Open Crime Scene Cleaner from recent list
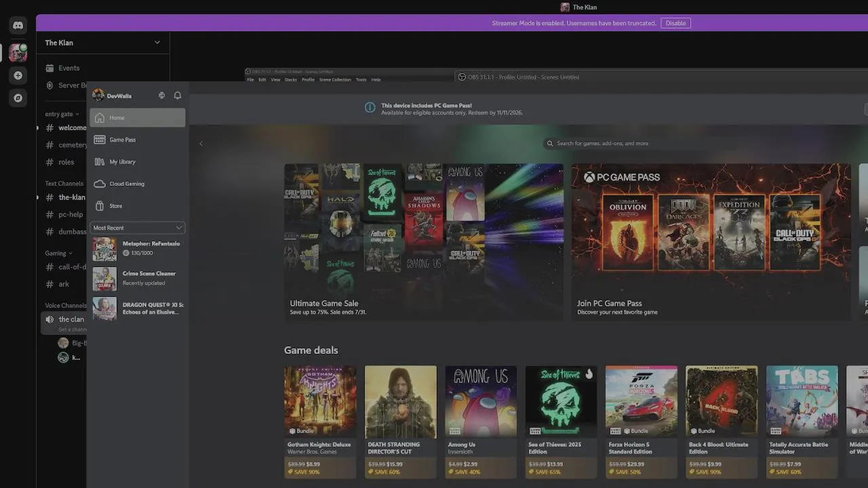The width and height of the screenshot is (868, 488). pyautogui.click(x=138, y=279)
